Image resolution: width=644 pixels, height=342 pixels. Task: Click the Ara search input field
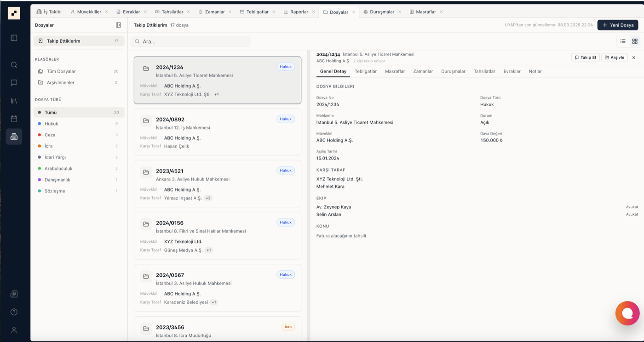(193, 41)
